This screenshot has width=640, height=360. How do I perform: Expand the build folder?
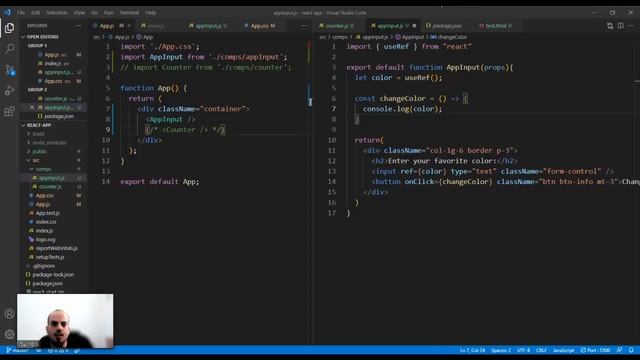38,134
